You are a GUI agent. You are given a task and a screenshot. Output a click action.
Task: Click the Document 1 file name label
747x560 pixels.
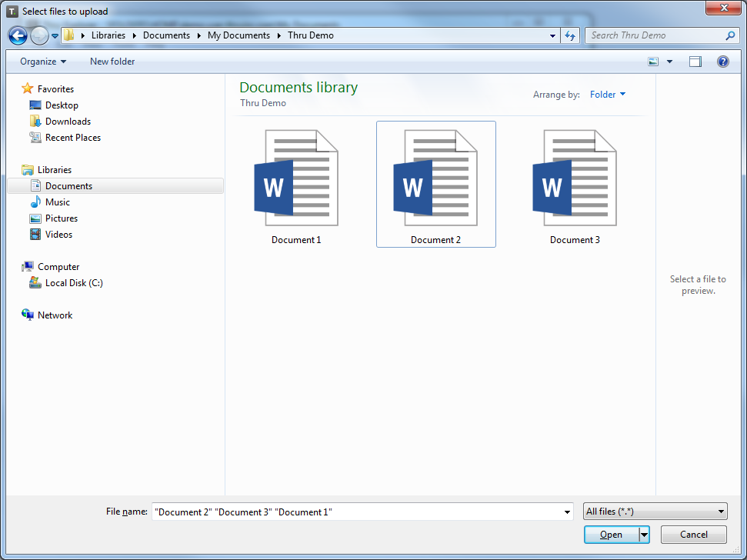[x=296, y=240]
